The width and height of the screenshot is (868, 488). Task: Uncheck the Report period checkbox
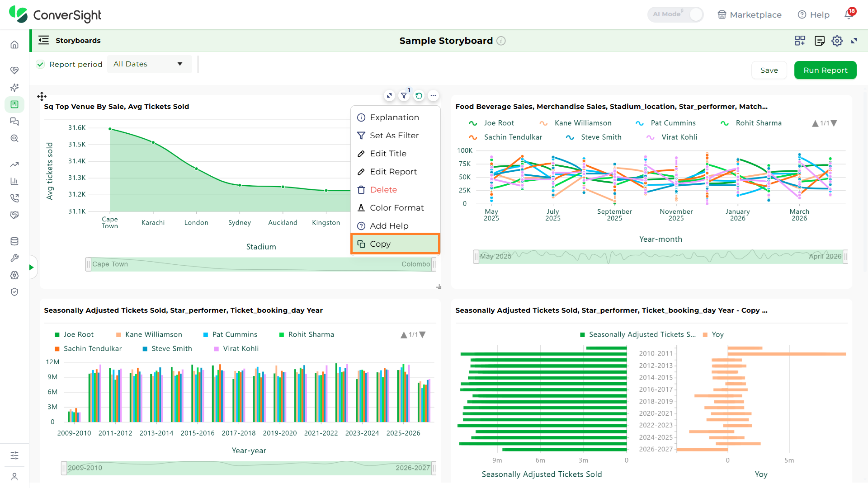[x=40, y=64]
